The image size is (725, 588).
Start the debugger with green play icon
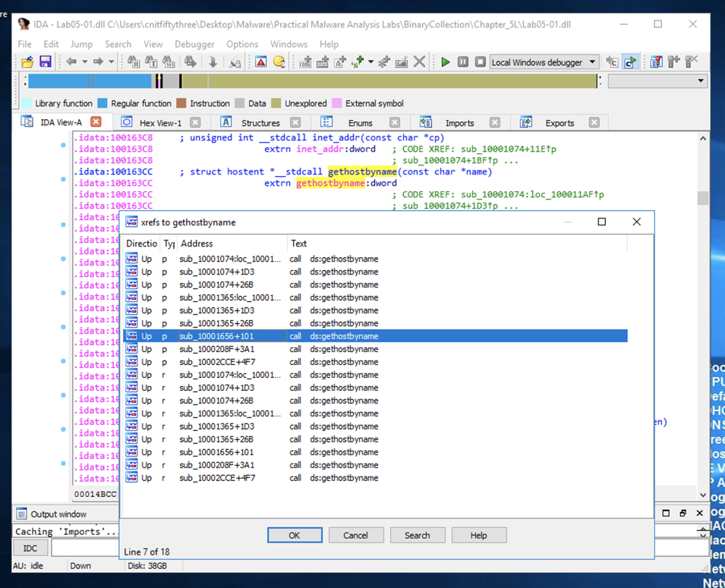(446, 62)
